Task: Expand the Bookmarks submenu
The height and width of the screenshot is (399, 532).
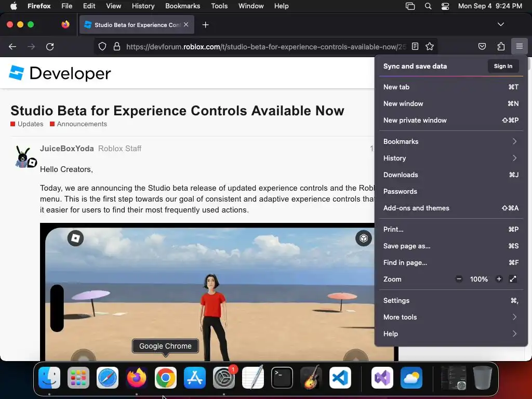Action: (451, 141)
